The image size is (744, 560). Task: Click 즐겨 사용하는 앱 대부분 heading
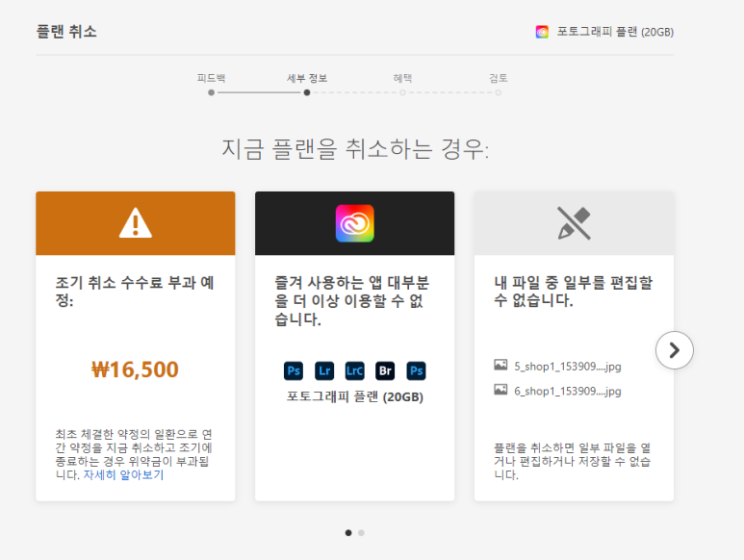point(351,300)
